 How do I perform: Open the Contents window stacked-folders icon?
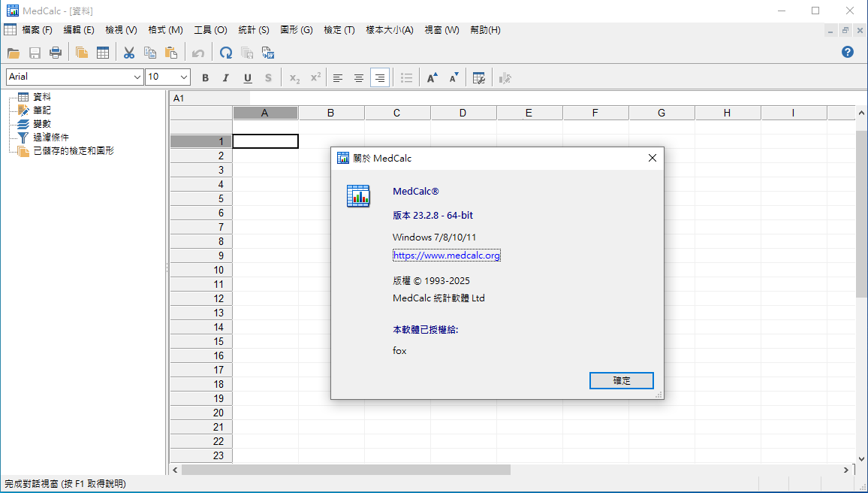(82, 53)
